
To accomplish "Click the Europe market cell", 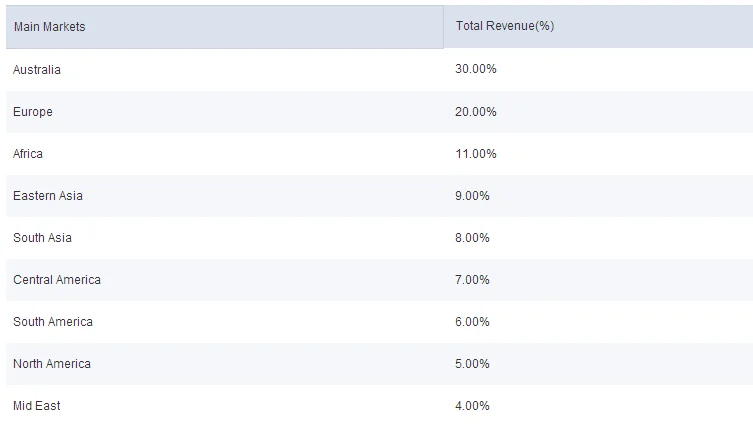I will pos(33,112).
